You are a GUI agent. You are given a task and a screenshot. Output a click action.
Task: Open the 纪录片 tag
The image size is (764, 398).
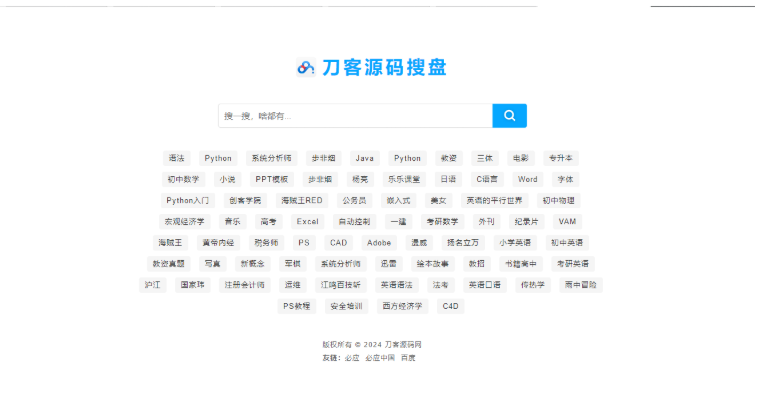(x=527, y=222)
